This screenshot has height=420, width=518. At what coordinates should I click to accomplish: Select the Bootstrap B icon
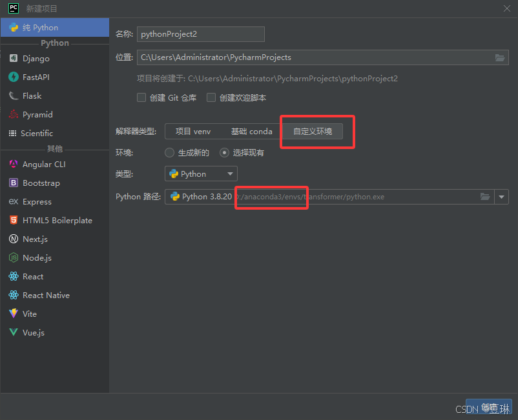pos(14,183)
